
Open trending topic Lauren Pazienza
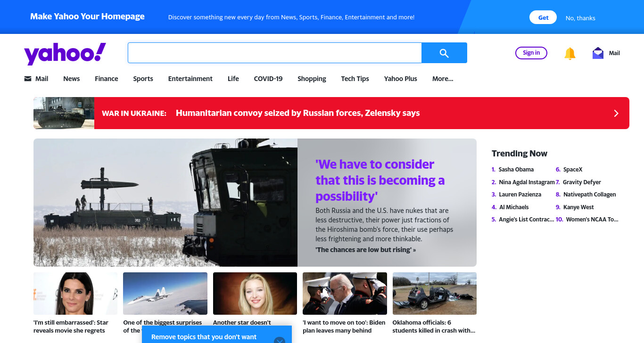click(x=520, y=195)
